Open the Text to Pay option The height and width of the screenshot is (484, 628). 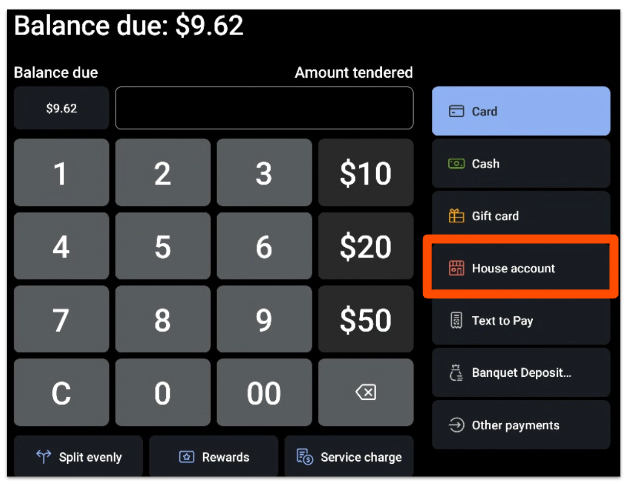pyautogui.click(x=520, y=321)
